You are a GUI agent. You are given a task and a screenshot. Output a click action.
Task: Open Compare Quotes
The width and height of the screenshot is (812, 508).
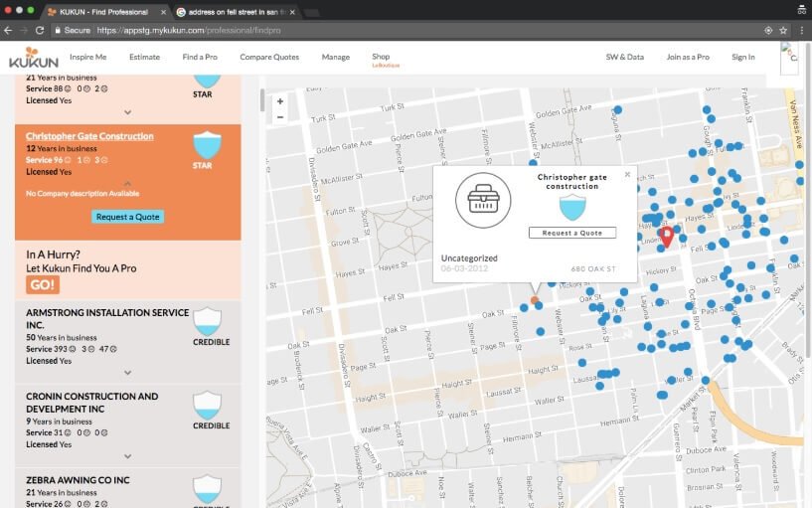(x=269, y=57)
